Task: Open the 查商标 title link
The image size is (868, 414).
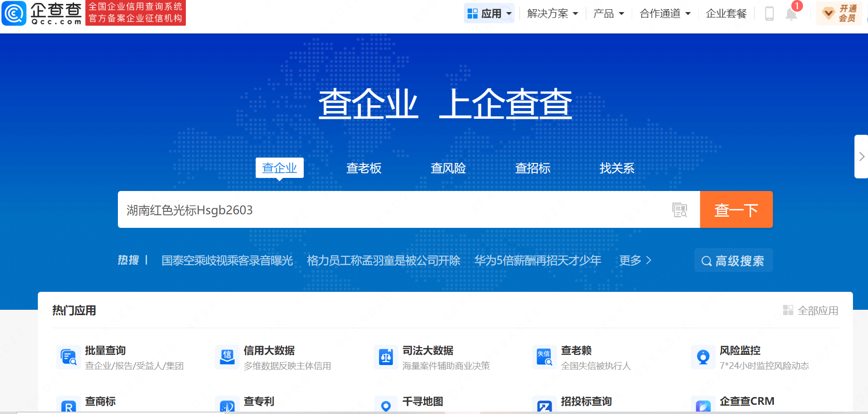Action: [x=100, y=401]
